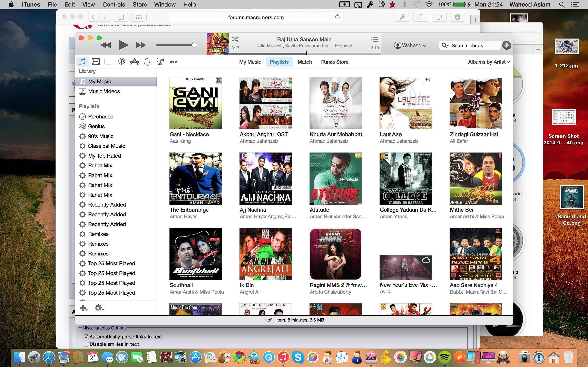Open the Apps library icon
This screenshot has height=367, width=588.
pos(134,62)
